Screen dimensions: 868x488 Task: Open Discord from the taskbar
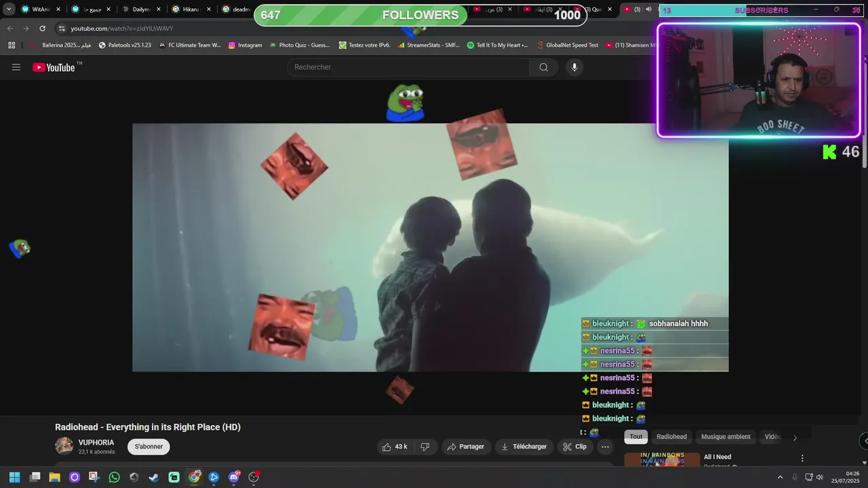pyautogui.click(x=234, y=477)
